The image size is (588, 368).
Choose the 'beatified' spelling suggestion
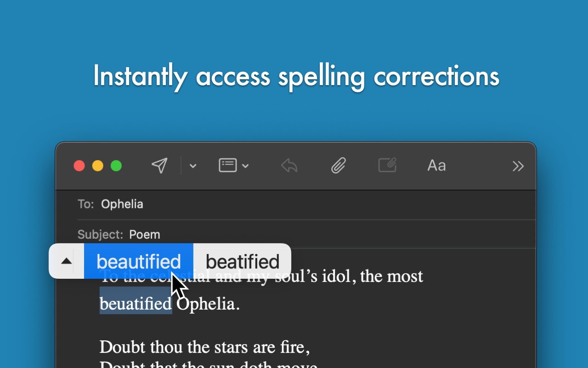242,261
